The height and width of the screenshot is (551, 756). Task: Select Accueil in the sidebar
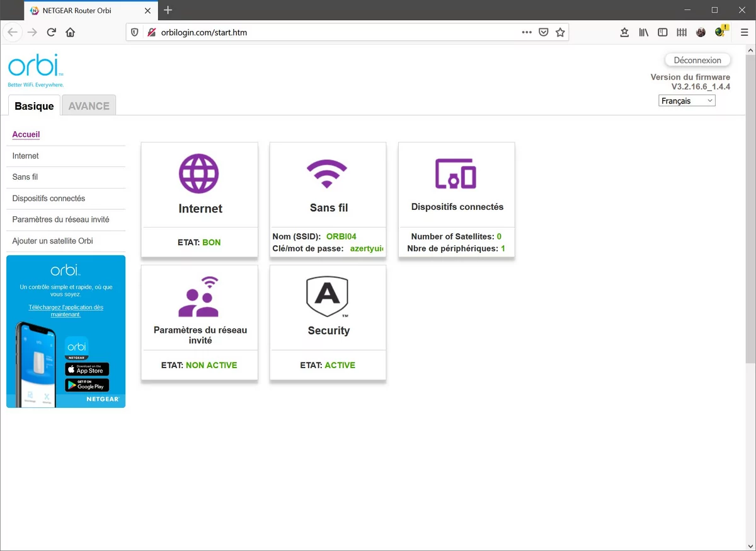click(26, 134)
